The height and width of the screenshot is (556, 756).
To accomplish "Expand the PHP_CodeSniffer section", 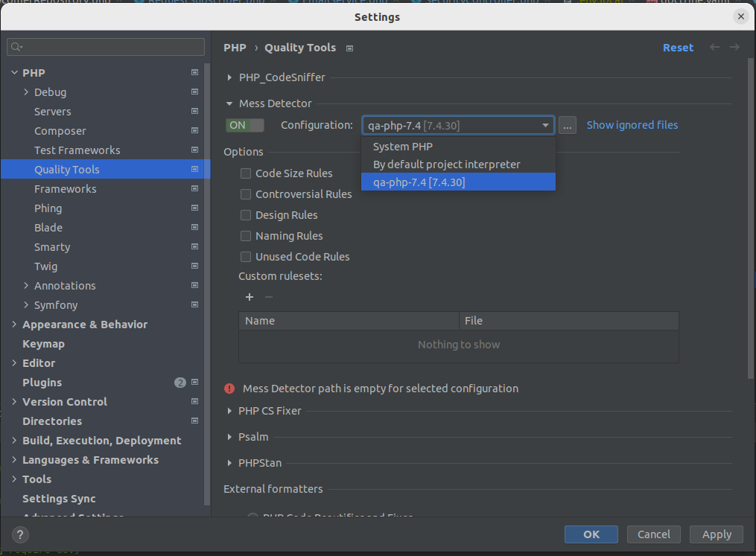I will pos(229,77).
